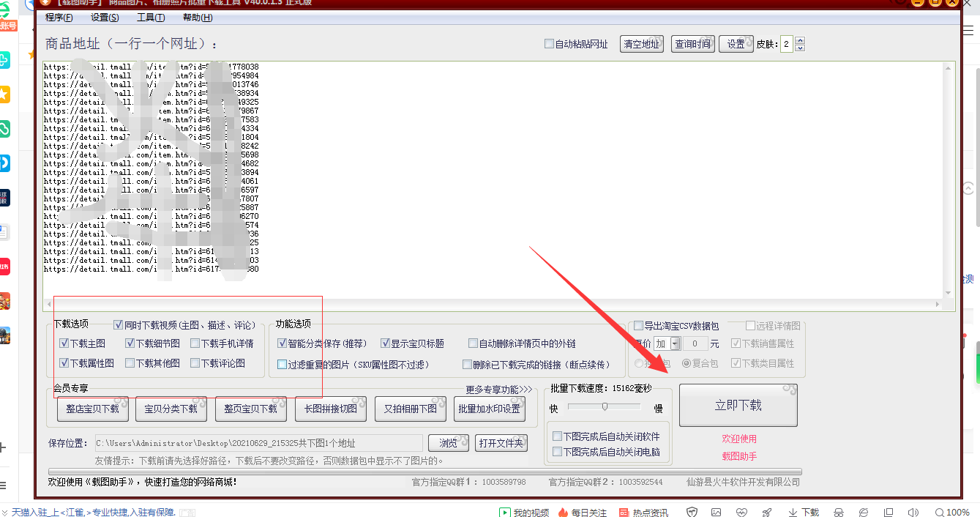
Task: Click the multi-window icon in browser status bar
Action: click(889, 513)
